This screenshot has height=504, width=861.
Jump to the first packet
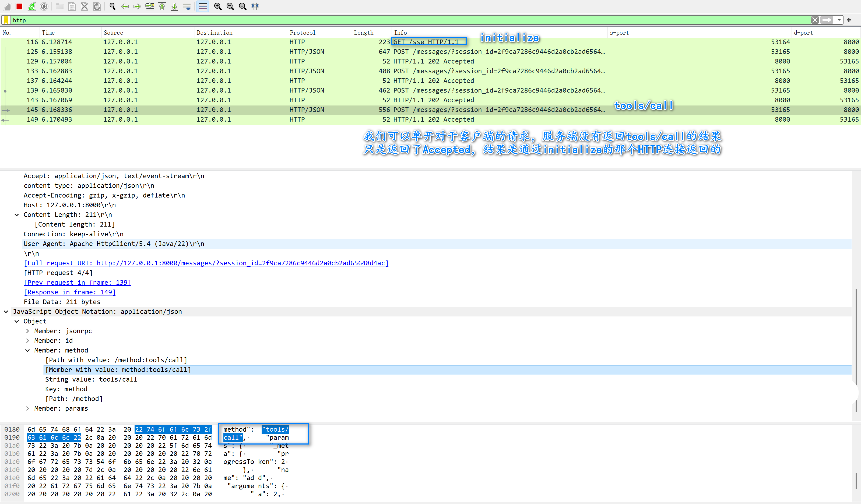pyautogui.click(x=162, y=6)
